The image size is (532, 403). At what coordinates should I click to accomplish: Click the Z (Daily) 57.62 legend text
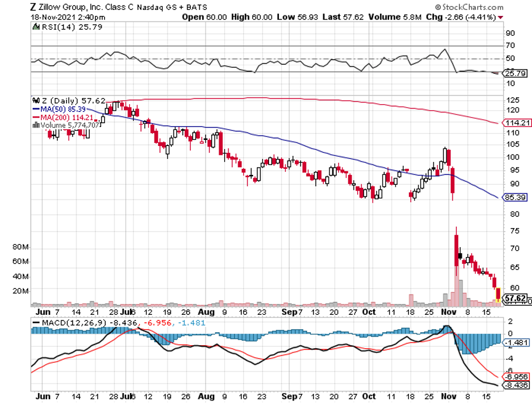click(x=74, y=101)
